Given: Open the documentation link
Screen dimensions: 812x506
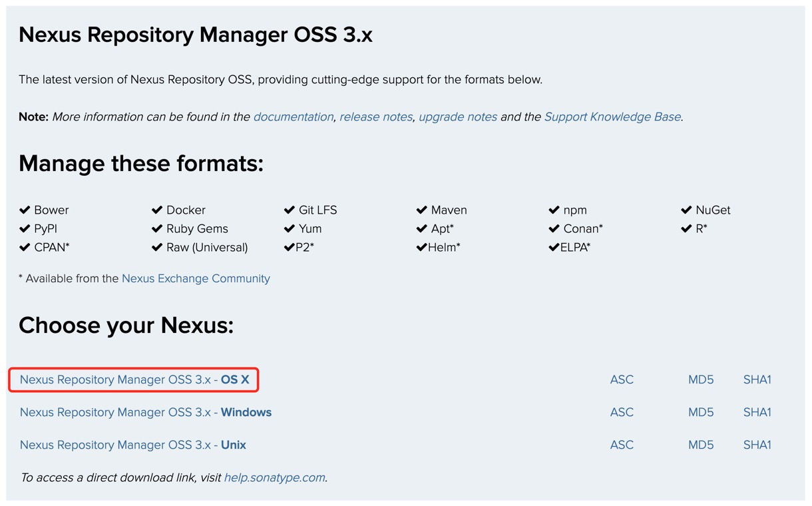Looking at the screenshot, I should coord(293,117).
